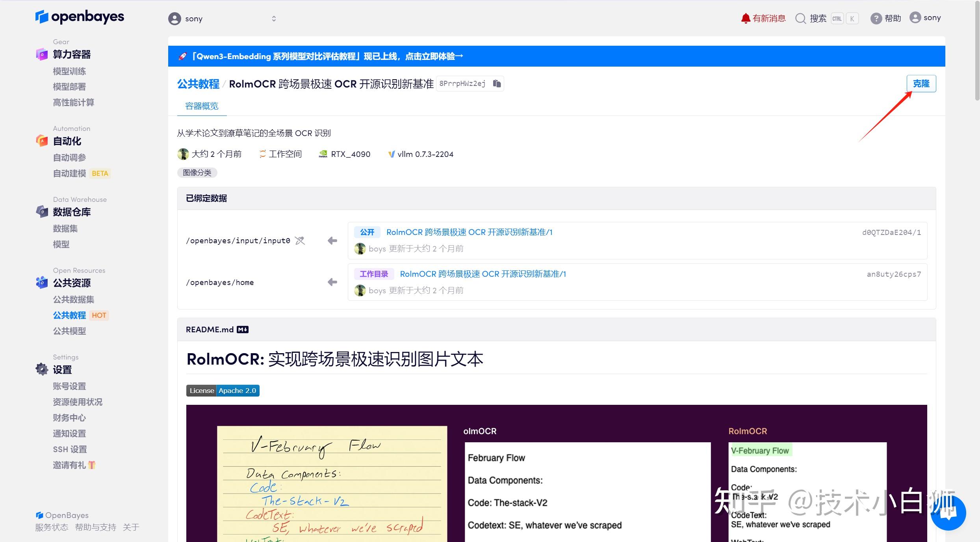
Task: Open the 算力容器 compute section icon
Action: pyautogui.click(x=41, y=54)
